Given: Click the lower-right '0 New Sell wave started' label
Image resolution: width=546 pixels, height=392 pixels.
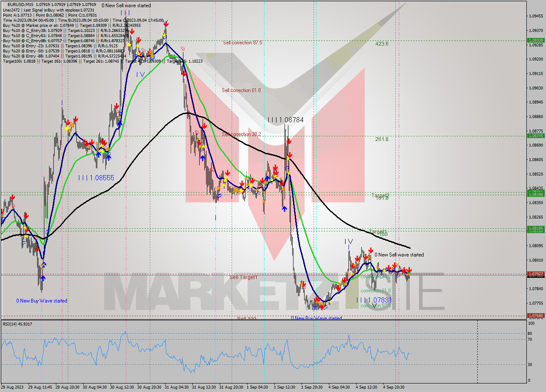Looking at the screenshot, I should pos(399,255).
